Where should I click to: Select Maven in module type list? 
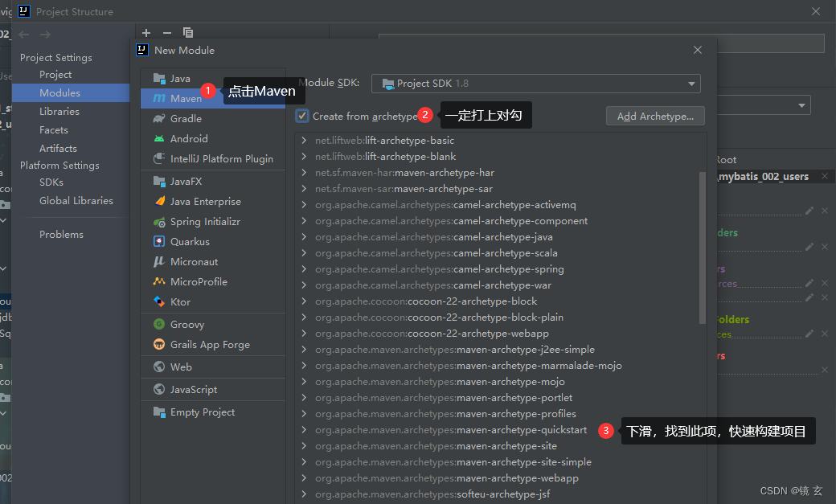pyautogui.click(x=213, y=98)
